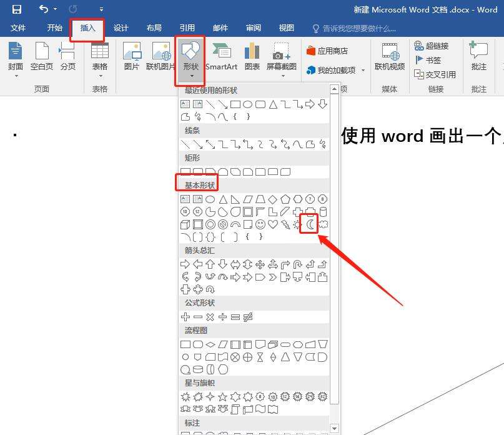Insert online video with 联机视频

coord(390,56)
